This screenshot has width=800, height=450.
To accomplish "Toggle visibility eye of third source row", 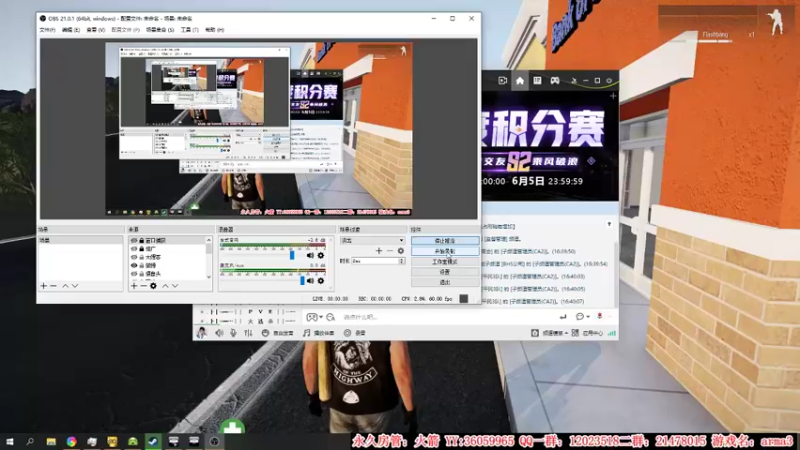I will pos(134,257).
